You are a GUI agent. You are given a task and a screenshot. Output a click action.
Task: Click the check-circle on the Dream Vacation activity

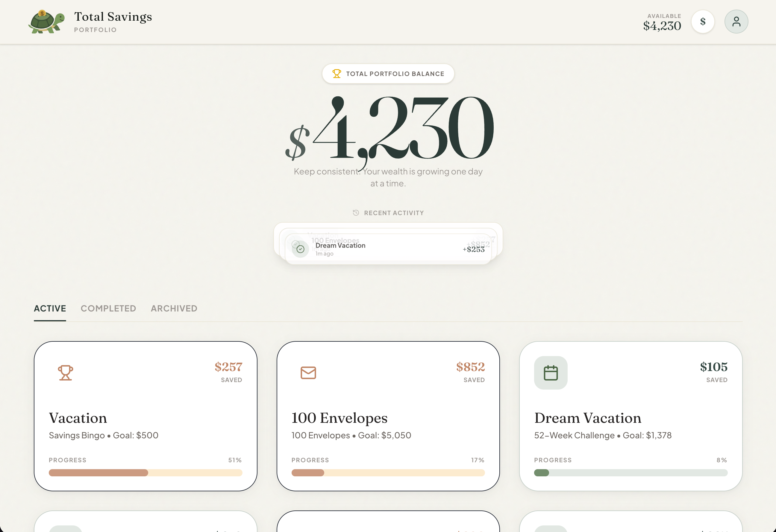[300, 249]
